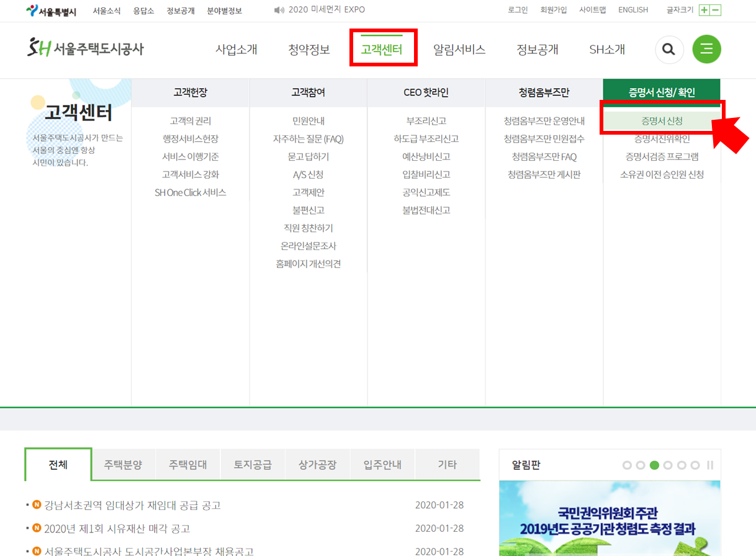
Task: Click the 서울소식 top link
Action: click(x=107, y=11)
